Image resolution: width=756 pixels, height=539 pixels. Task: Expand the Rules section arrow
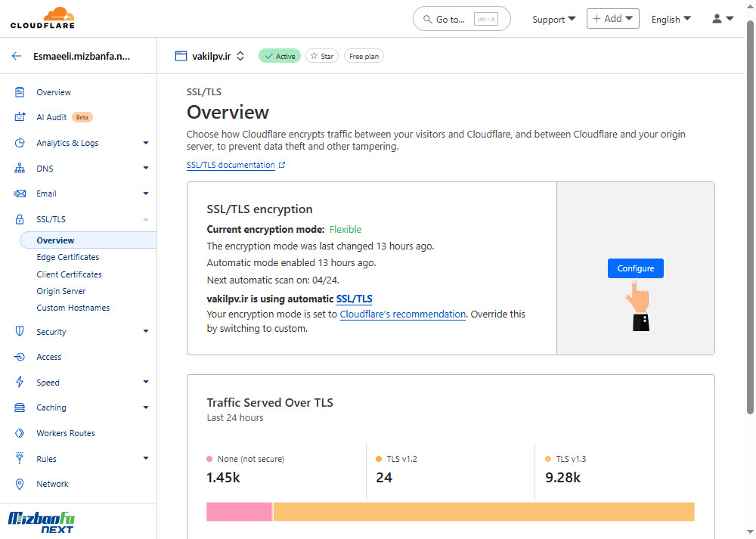(146, 458)
